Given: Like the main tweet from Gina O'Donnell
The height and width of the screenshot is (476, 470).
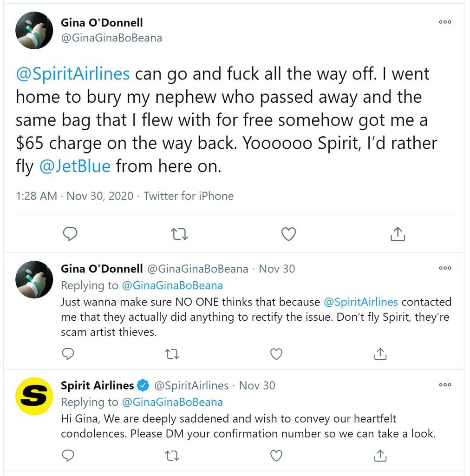Looking at the screenshot, I should point(288,234).
